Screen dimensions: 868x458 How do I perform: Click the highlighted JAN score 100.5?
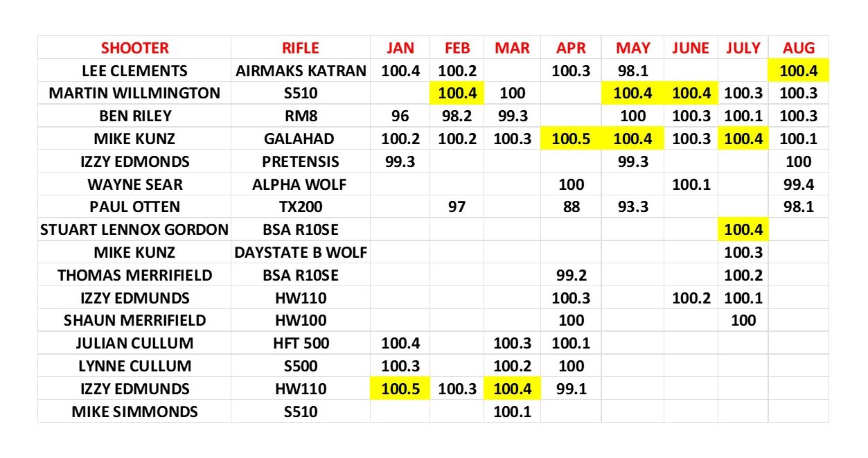tap(400, 389)
